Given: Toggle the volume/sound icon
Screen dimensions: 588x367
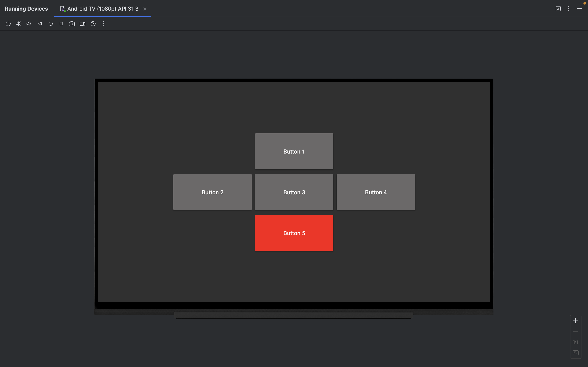Looking at the screenshot, I should point(18,24).
